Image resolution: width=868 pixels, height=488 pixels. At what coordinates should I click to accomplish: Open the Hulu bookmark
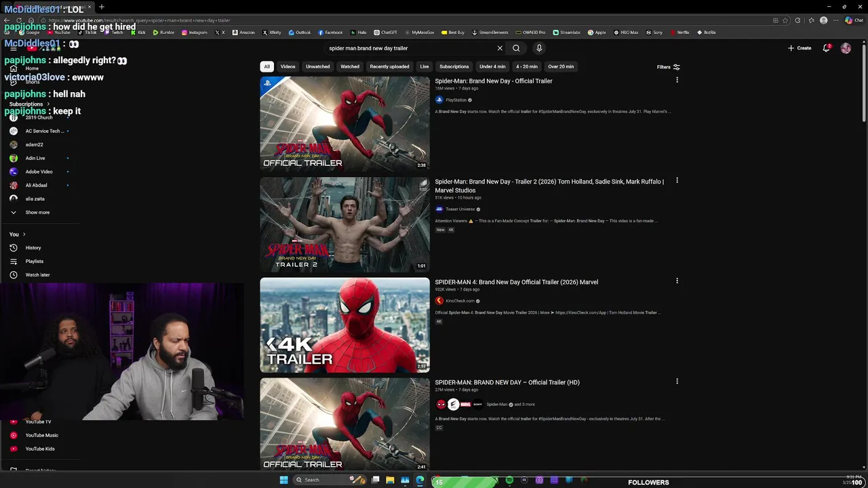(x=359, y=33)
